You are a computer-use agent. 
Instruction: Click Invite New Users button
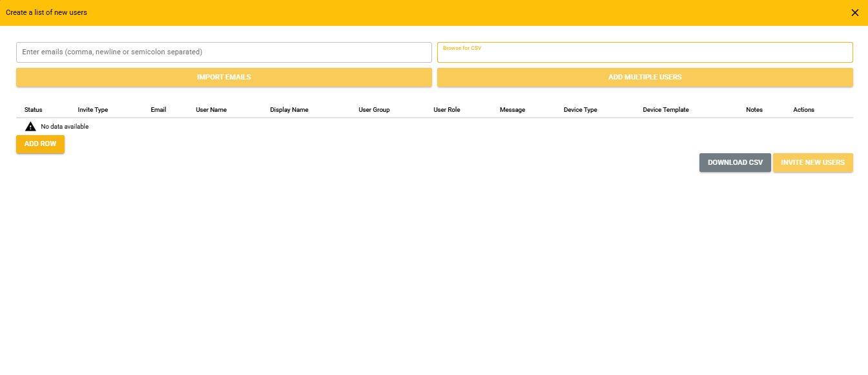[812, 163]
